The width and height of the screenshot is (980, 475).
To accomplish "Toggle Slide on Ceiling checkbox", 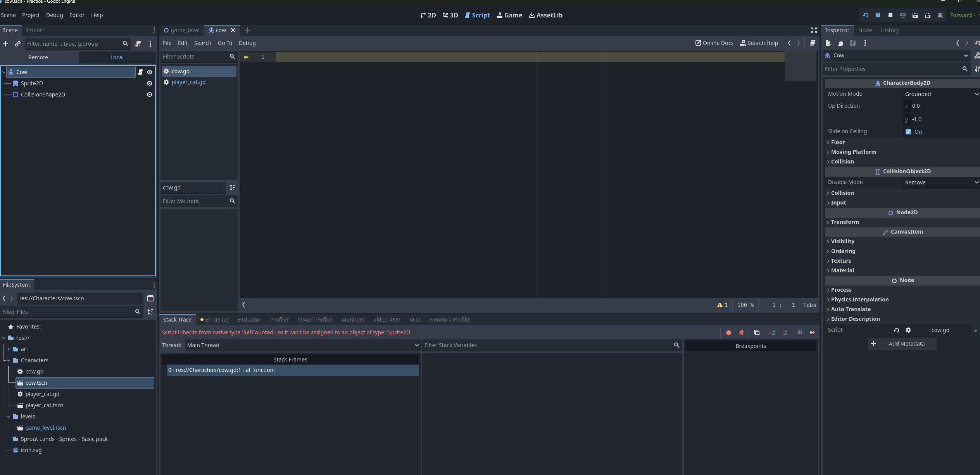I will tap(908, 132).
